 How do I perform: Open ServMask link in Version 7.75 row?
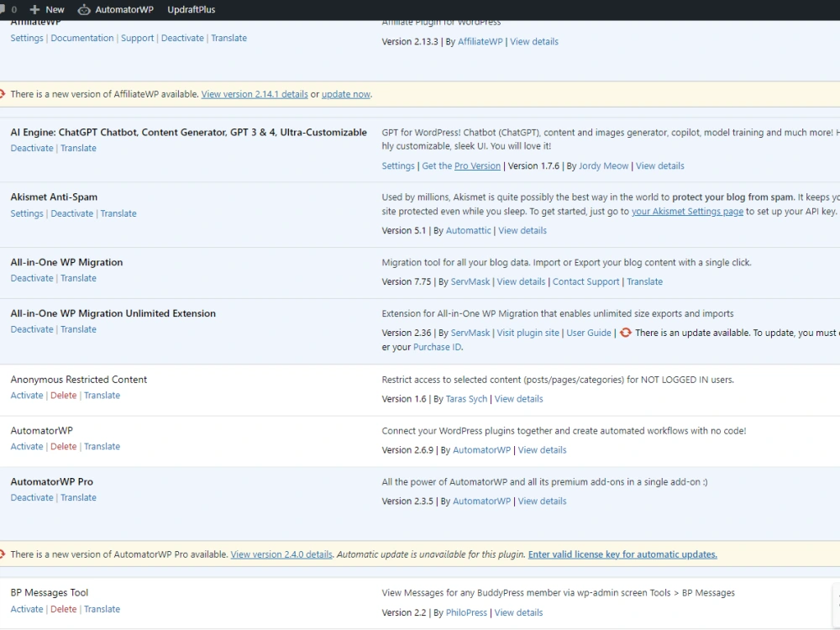click(470, 281)
